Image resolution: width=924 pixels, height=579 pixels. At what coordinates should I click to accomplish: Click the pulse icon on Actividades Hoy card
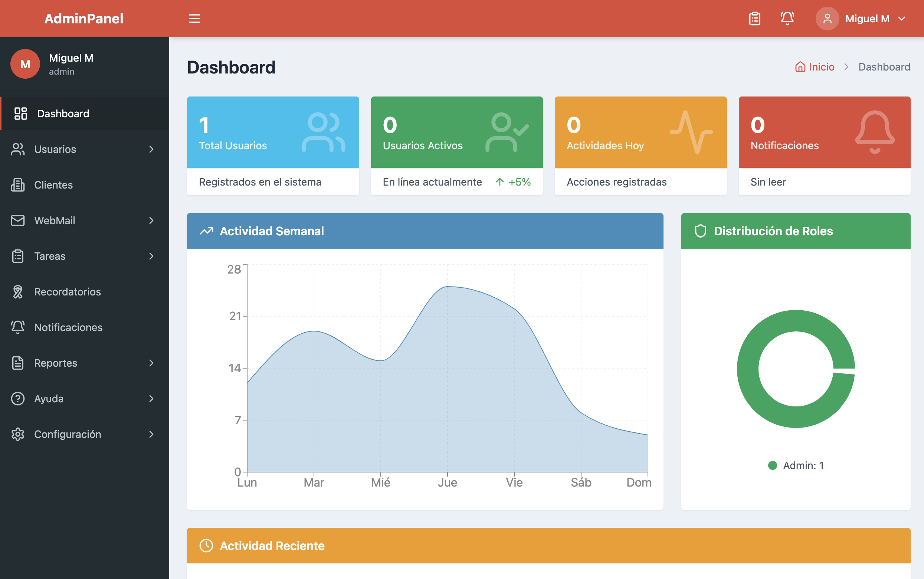click(x=691, y=132)
